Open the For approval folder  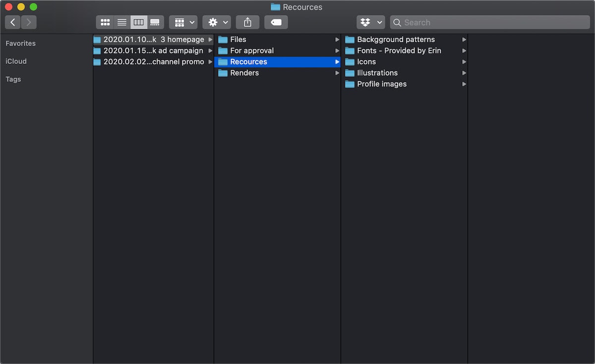tap(277, 51)
